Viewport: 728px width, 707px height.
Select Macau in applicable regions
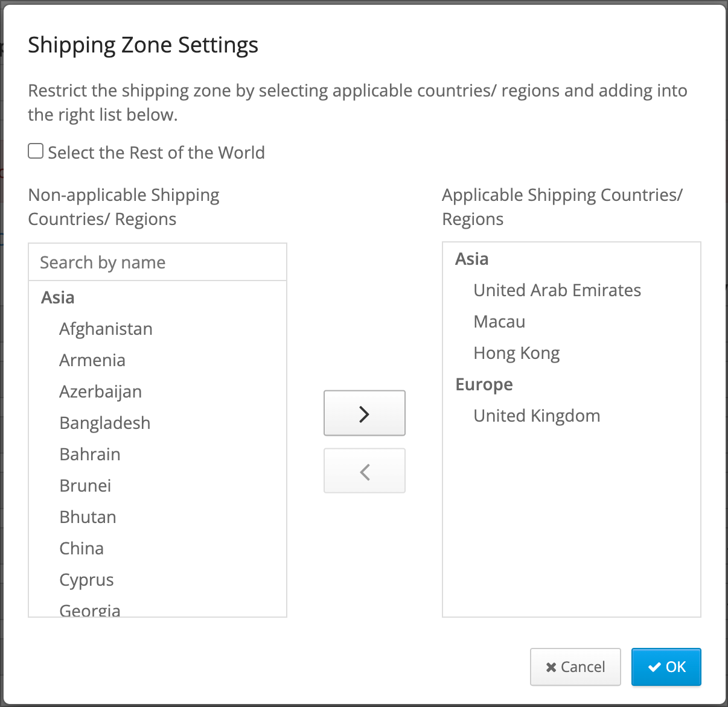pyautogui.click(x=499, y=322)
